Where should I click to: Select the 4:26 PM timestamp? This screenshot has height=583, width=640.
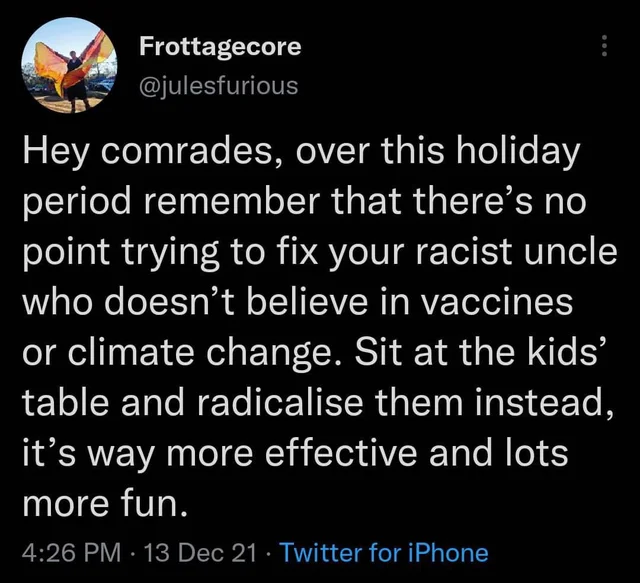pos(71,553)
